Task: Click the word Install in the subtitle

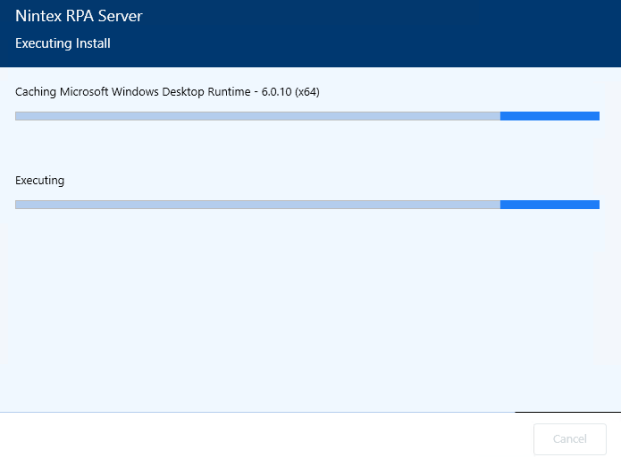Action: click(x=93, y=43)
